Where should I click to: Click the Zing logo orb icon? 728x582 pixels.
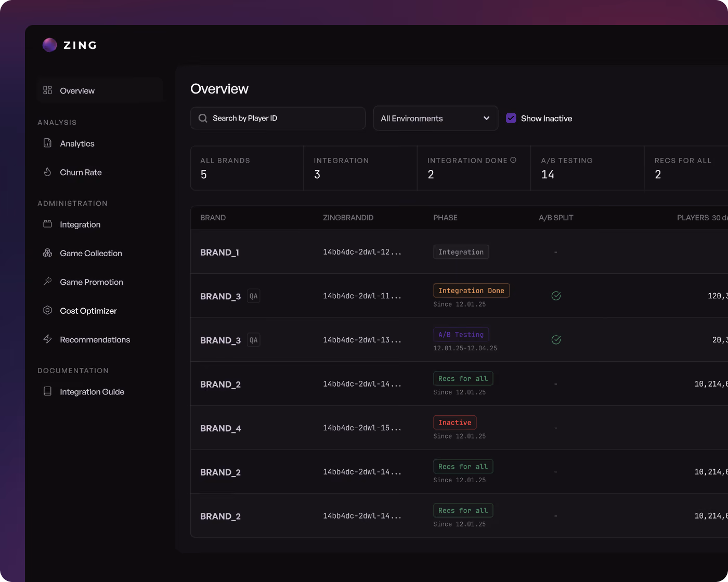pyautogui.click(x=49, y=45)
